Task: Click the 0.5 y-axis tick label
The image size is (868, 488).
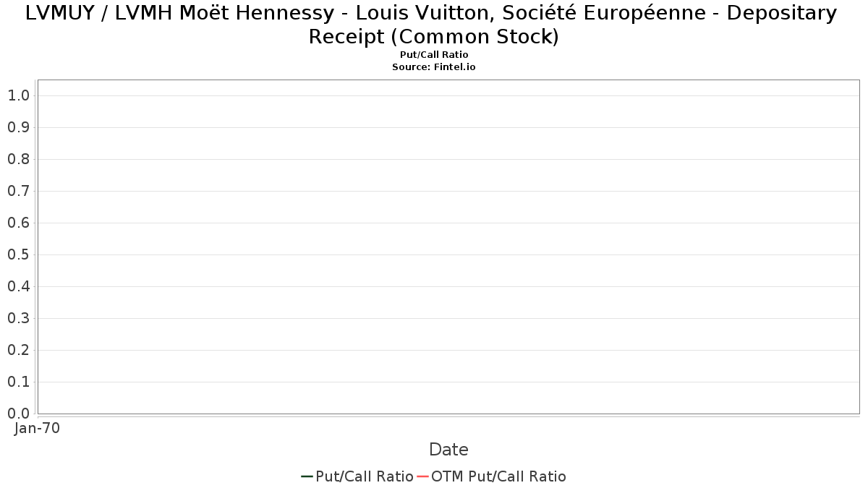Action: (x=18, y=254)
